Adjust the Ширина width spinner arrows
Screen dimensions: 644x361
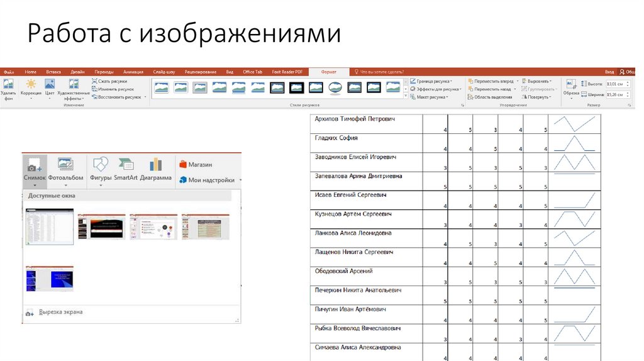click(x=628, y=94)
